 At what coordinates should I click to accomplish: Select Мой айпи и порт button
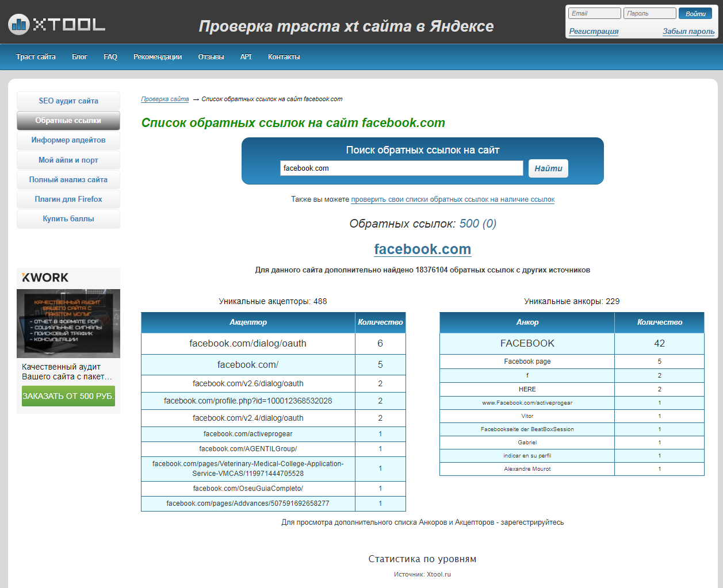click(68, 160)
